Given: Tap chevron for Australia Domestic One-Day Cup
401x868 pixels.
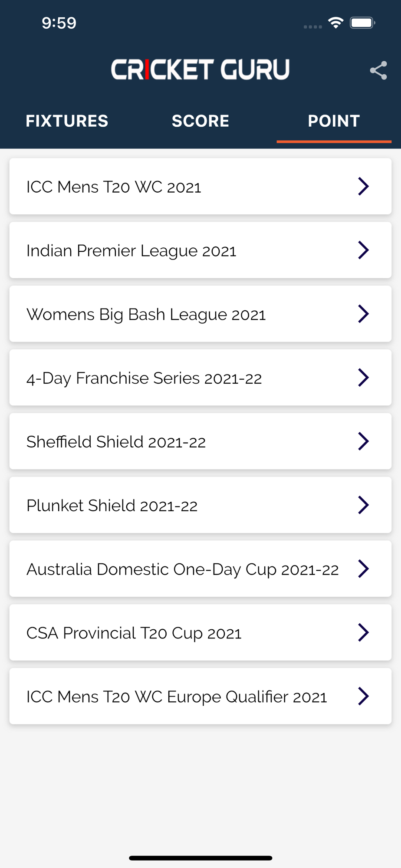Looking at the screenshot, I should coord(363,569).
